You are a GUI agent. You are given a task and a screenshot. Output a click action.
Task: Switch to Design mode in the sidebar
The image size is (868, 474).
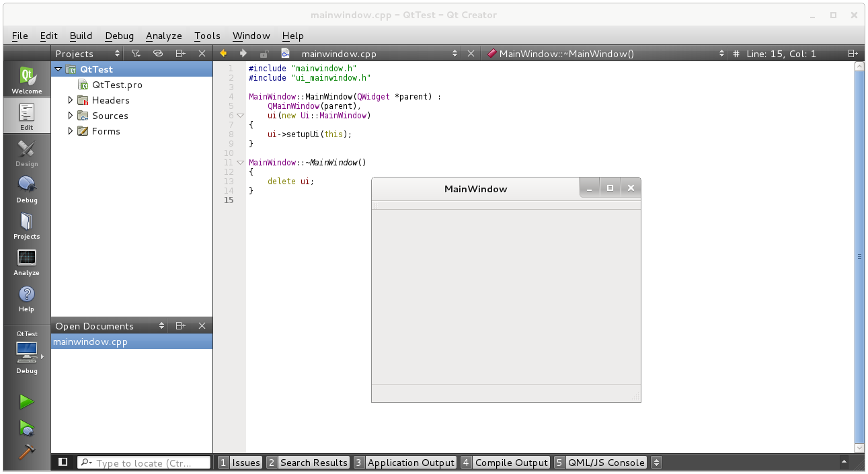click(x=27, y=153)
